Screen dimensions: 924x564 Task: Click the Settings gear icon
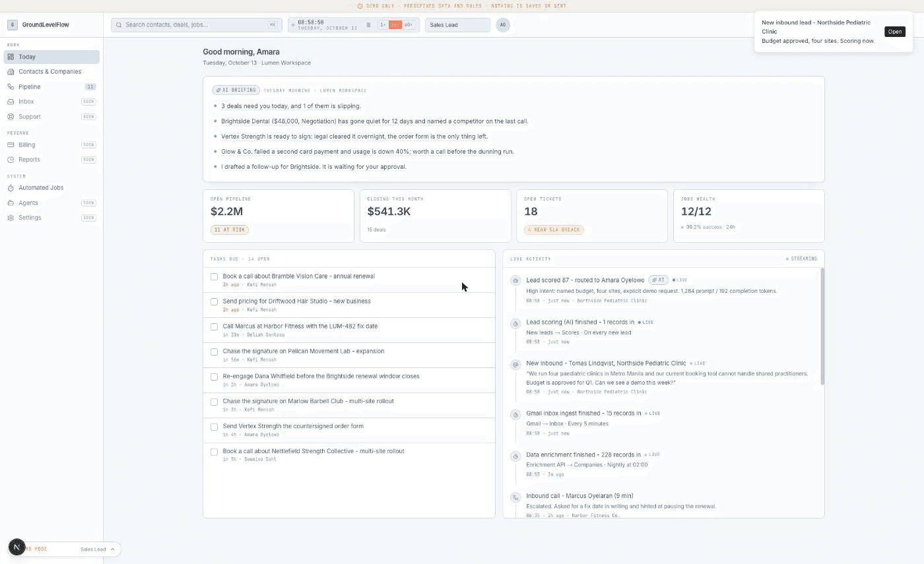pos(11,218)
